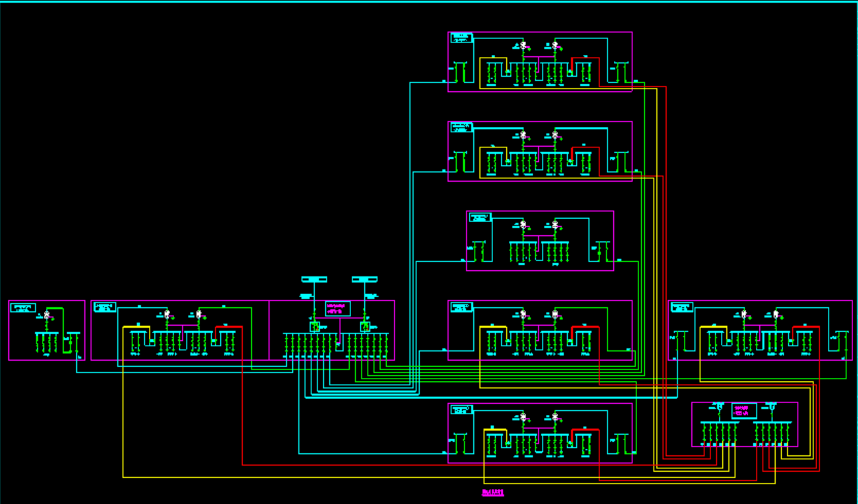Viewport: 858px width, 504px height.
Task: Select the cyan title box of the far-right panel
Action: click(x=682, y=307)
